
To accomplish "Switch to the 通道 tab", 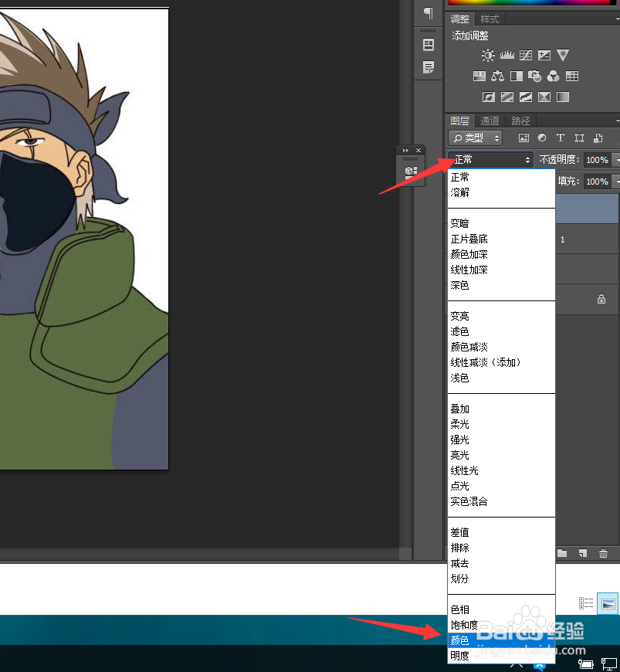I will 490,120.
